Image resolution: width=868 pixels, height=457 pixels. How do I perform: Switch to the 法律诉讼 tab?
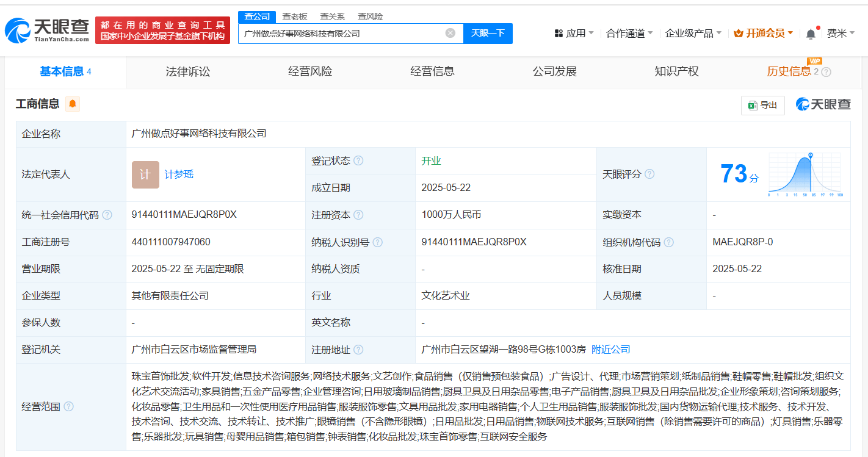[188, 72]
